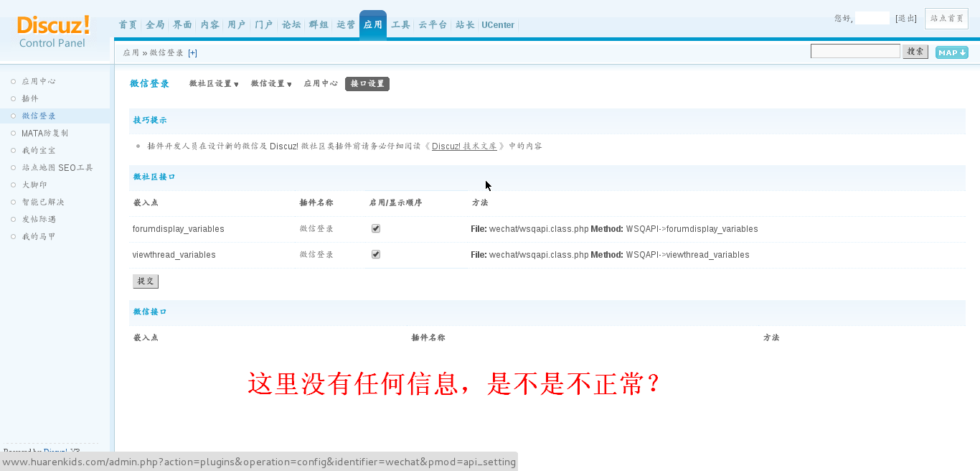This screenshot has width=980, height=471.
Task: Open the 首页 top menu
Action: pyautogui.click(x=128, y=25)
